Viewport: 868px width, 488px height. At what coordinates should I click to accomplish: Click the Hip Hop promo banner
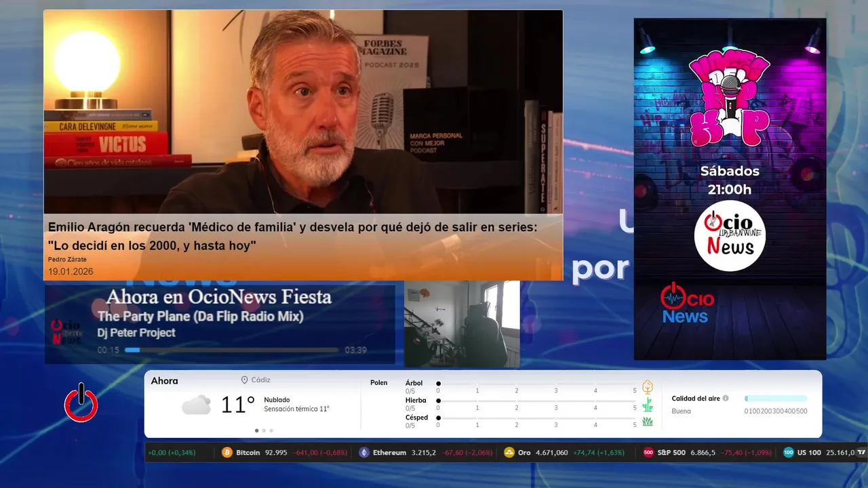tap(730, 189)
